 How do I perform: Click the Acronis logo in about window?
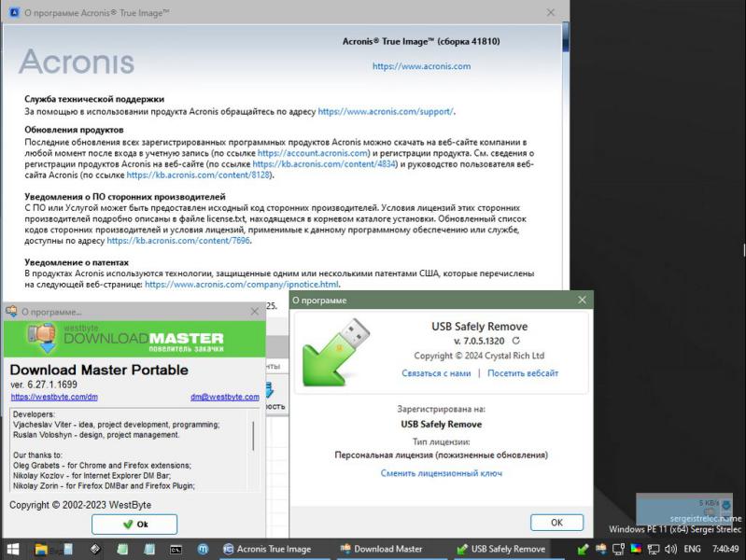coord(77,62)
